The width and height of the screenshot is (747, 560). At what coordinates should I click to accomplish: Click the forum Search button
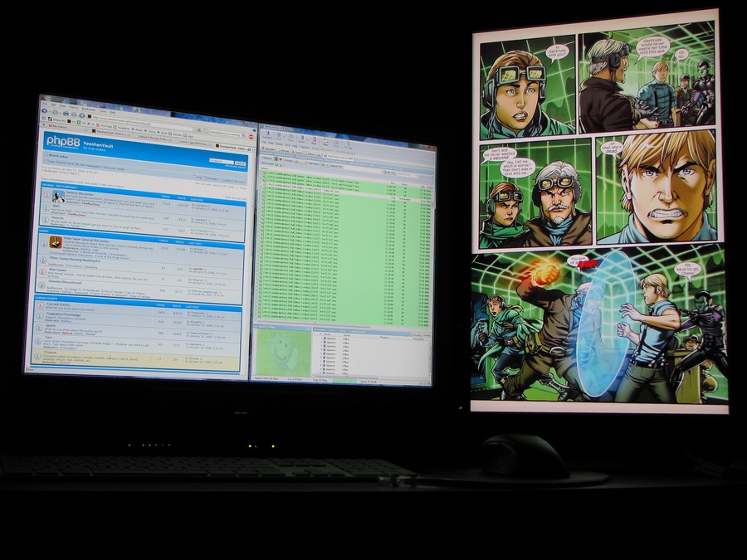241,163
